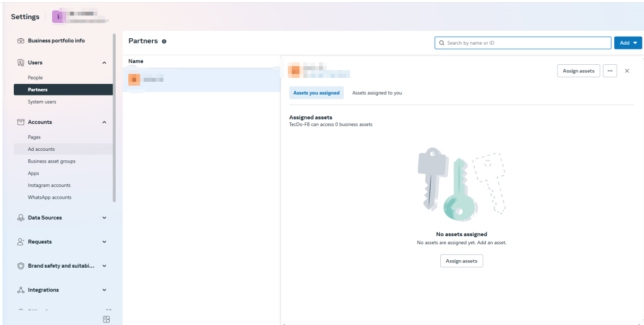
Task: Click the Users section badge icon
Action: [21, 63]
